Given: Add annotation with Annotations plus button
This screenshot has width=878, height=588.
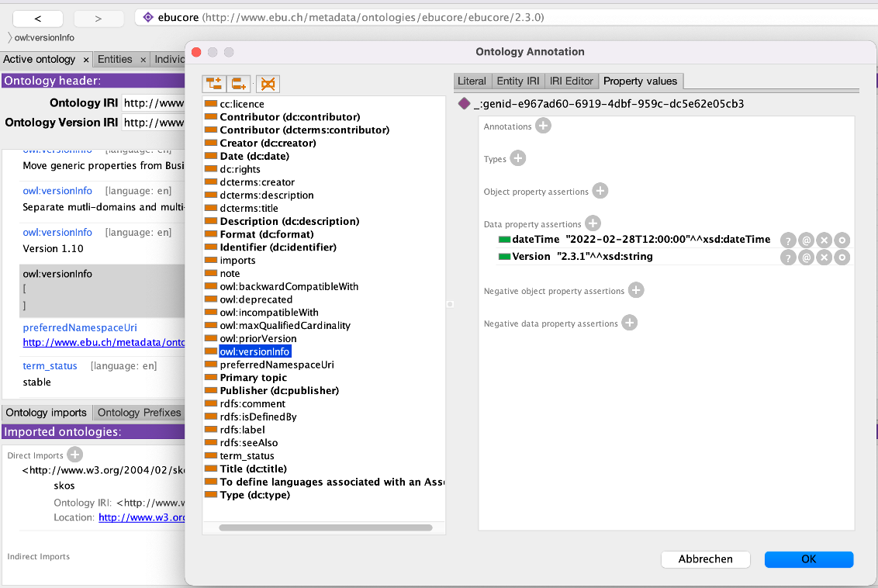Looking at the screenshot, I should [x=543, y=126].
